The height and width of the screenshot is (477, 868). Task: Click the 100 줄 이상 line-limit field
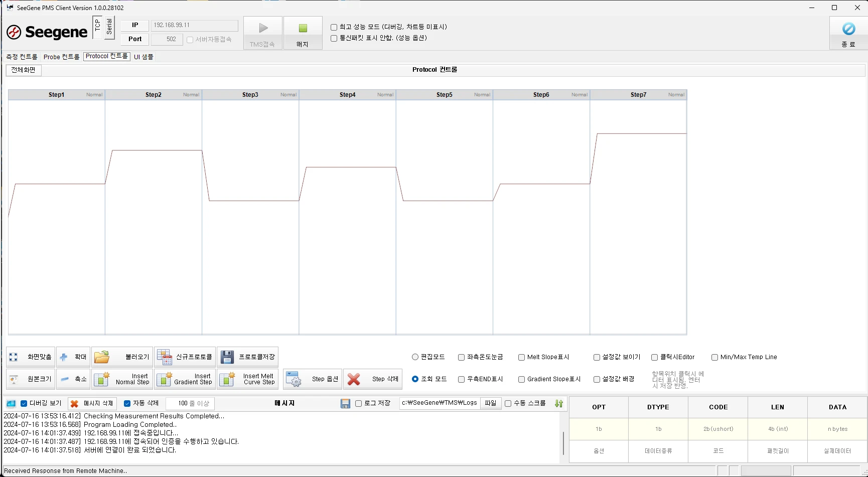point(190,403)
